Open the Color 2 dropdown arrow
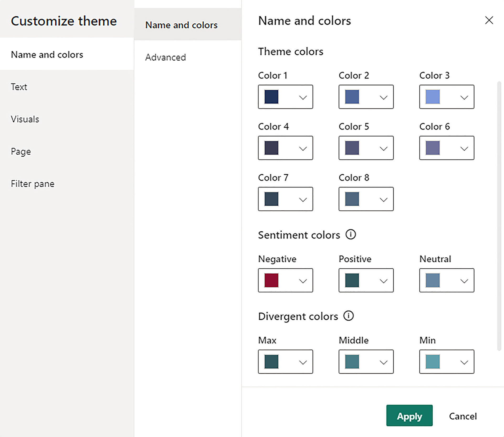 (x=384, y=97)
